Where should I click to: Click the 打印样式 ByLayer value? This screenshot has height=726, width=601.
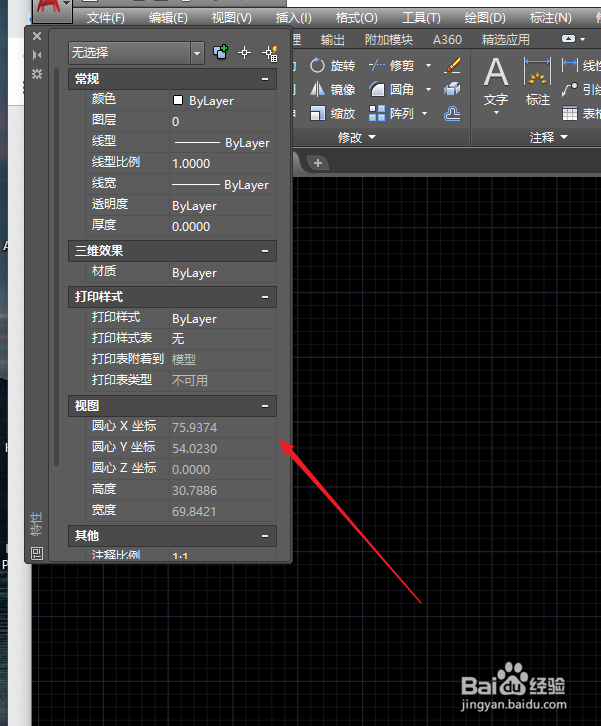[223, 319]
